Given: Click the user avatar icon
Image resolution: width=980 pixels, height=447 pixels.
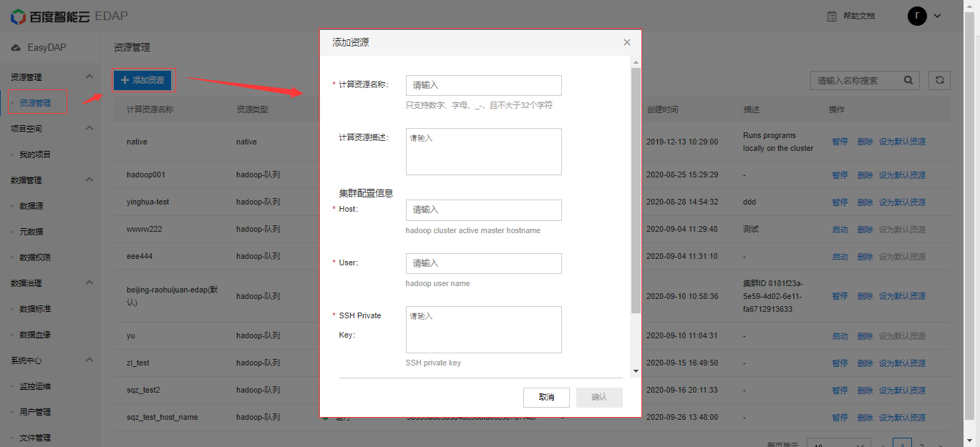Looking at the screenshot, I should tap(917, 16).
